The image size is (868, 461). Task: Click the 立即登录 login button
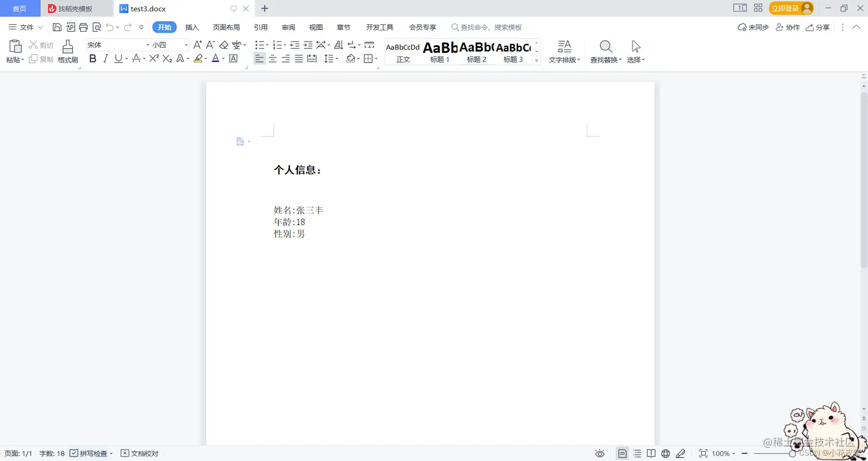(x=792, y=8)
